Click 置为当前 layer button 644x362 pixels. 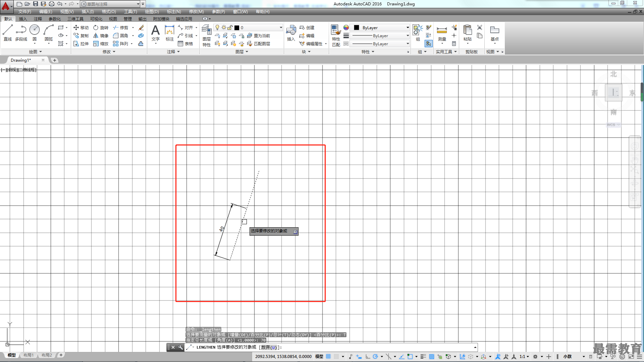258,36
